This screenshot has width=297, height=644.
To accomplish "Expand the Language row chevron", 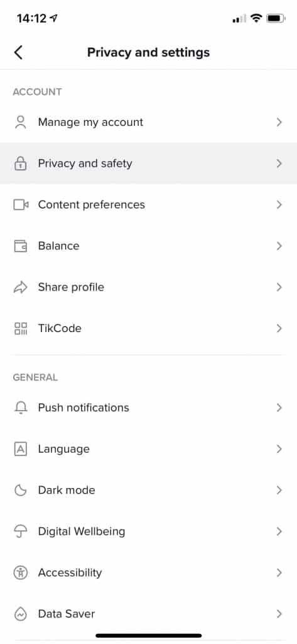I will [x=279, y=449].
